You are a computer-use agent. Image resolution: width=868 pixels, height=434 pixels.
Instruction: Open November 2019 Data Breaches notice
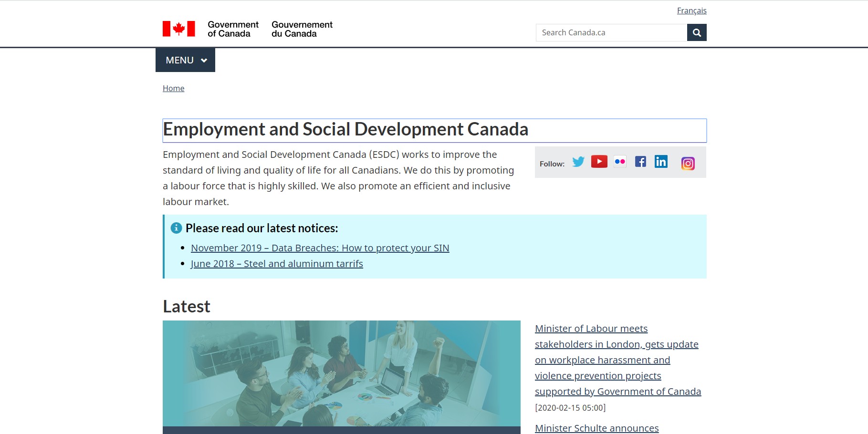(x=320, y=248)
